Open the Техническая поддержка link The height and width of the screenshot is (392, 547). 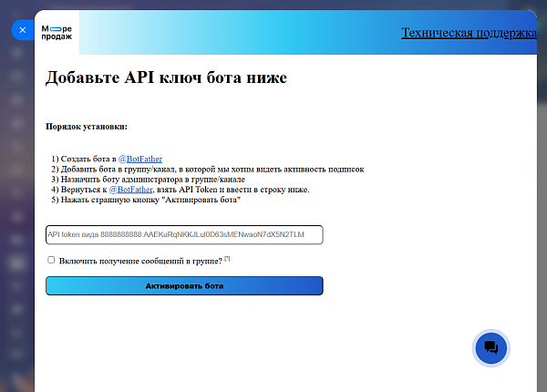[469, 33]
